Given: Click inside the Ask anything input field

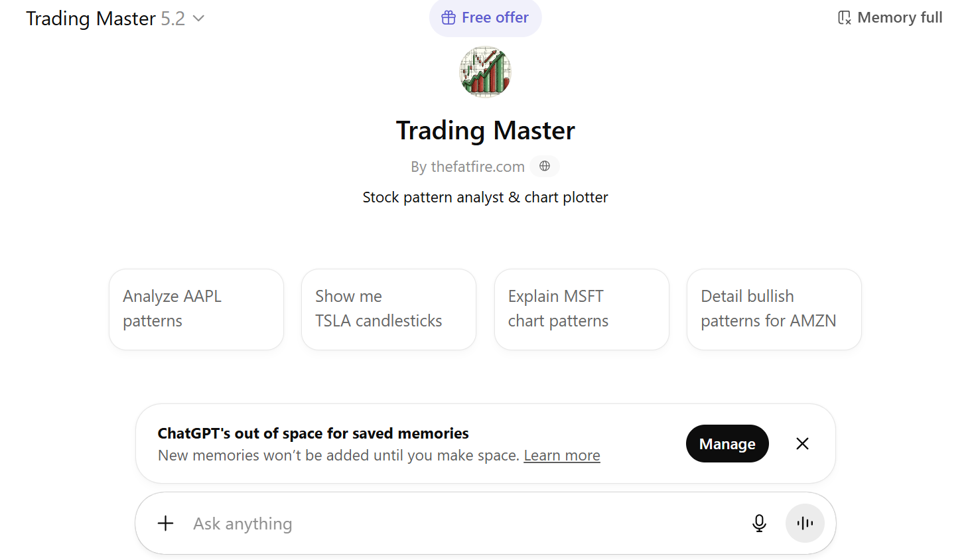Looking at the screenshot, I should click(398, 523).
